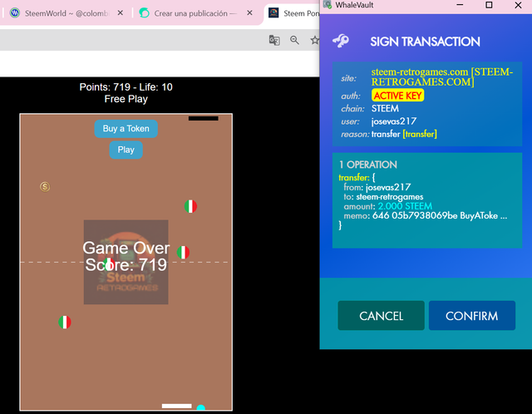Start a new game with Play
The height and width of the screenshot is (414, 532).
tap(126, 150)
